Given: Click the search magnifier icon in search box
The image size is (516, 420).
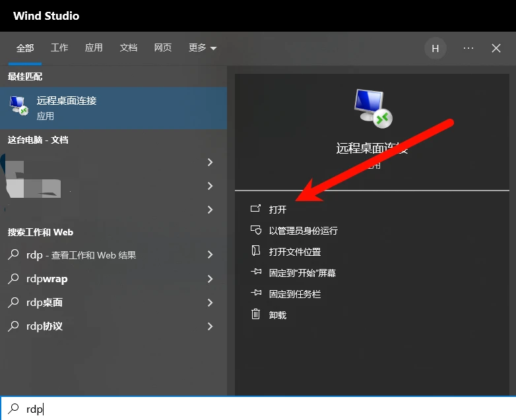Looking at the screenshot, I should point(13,409).
